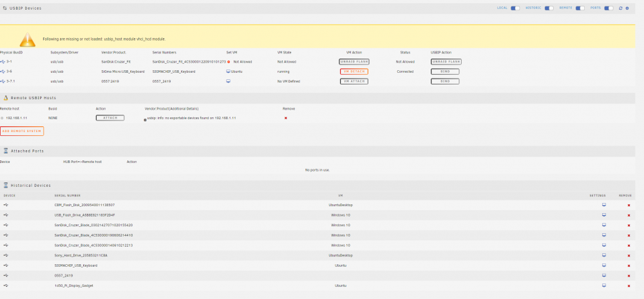Click the monitor icon next to Ubuntu VM
Screen dimensions: 644x299
229,72
